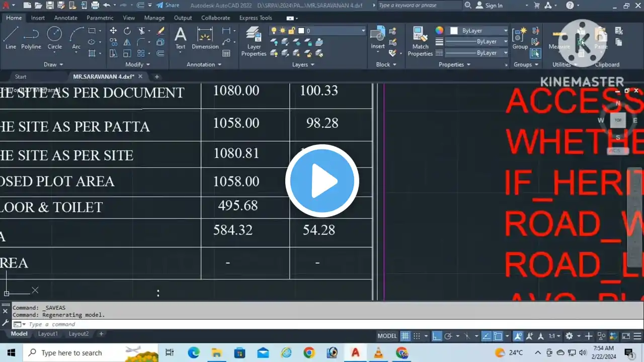Add a new drawing tab with plus

[x=157, y=76]
